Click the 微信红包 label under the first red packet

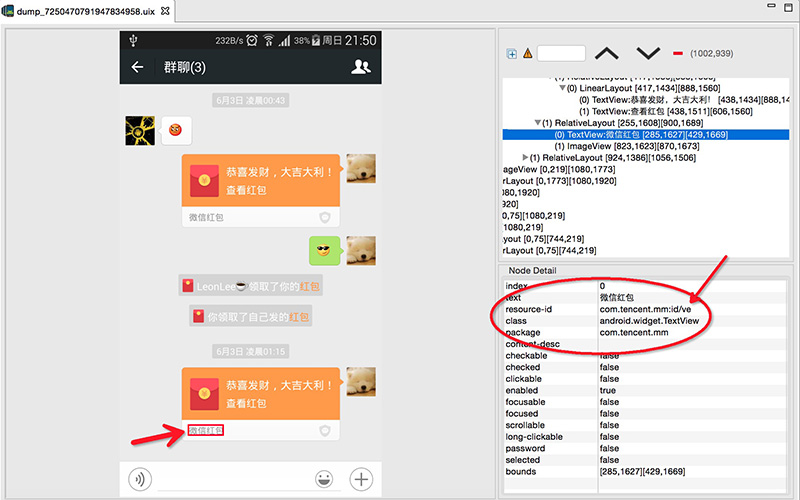(206, 217)
